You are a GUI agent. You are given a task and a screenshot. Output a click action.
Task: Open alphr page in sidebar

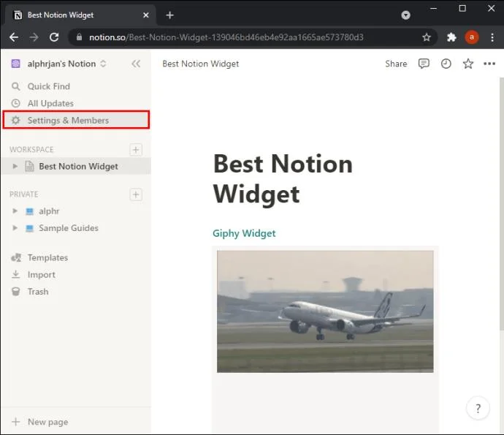point(76,211)
